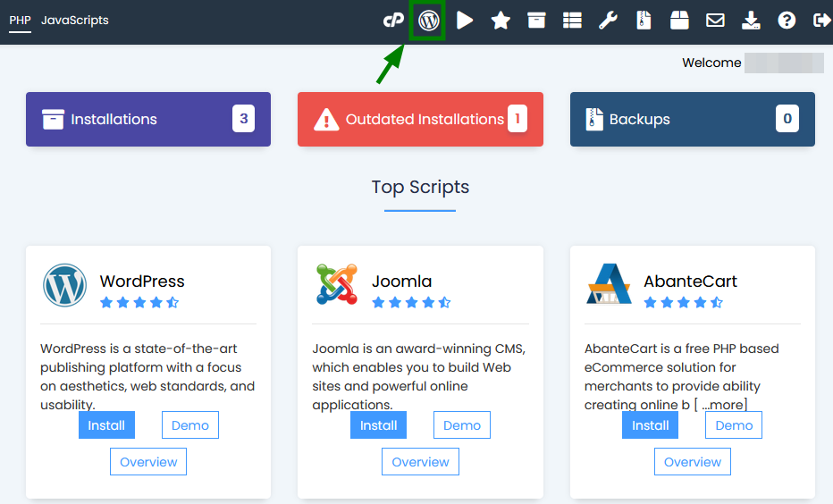Switch to the JavaScripts tab

(75, 21)
